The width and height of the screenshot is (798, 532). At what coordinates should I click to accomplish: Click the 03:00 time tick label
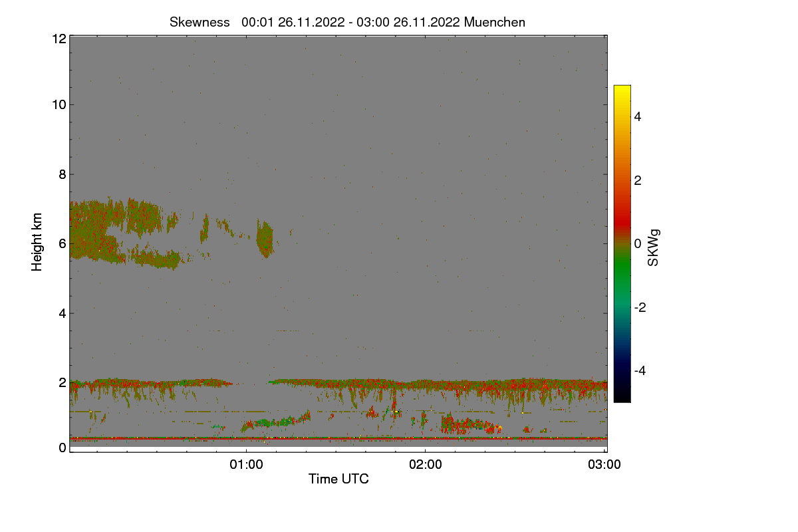[x=604, y=465]
